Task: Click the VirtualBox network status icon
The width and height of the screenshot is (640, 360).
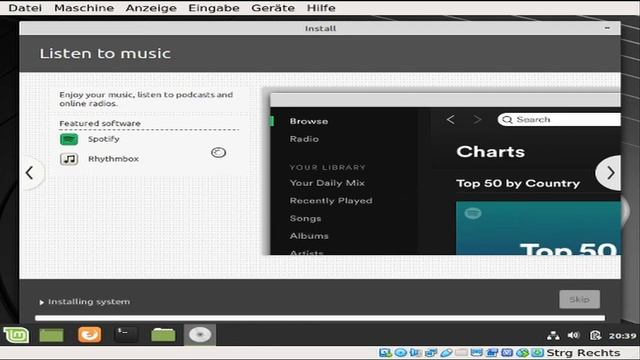Action: pos(431,353)
